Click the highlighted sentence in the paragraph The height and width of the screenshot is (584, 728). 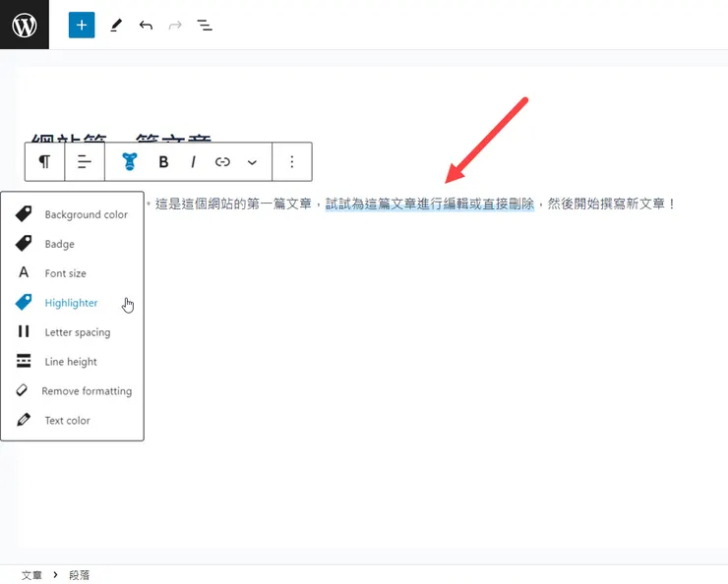tap(430, 204)
